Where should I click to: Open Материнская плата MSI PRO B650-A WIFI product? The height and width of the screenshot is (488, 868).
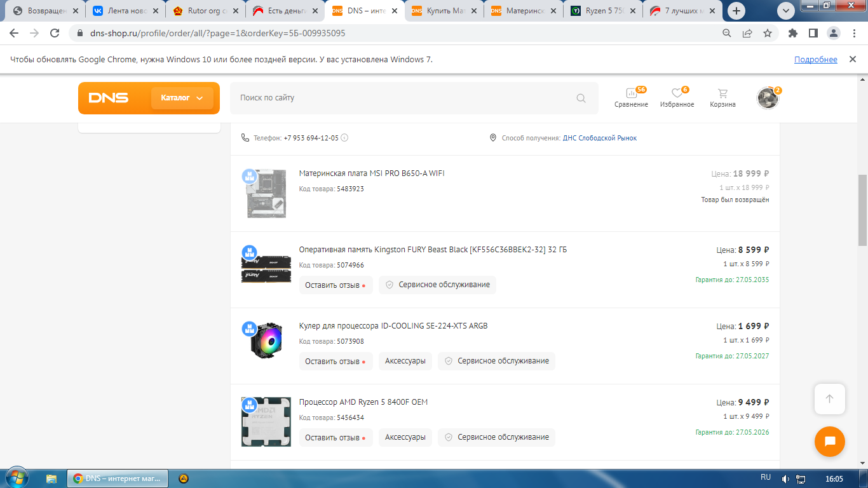[x=372, y=173]
